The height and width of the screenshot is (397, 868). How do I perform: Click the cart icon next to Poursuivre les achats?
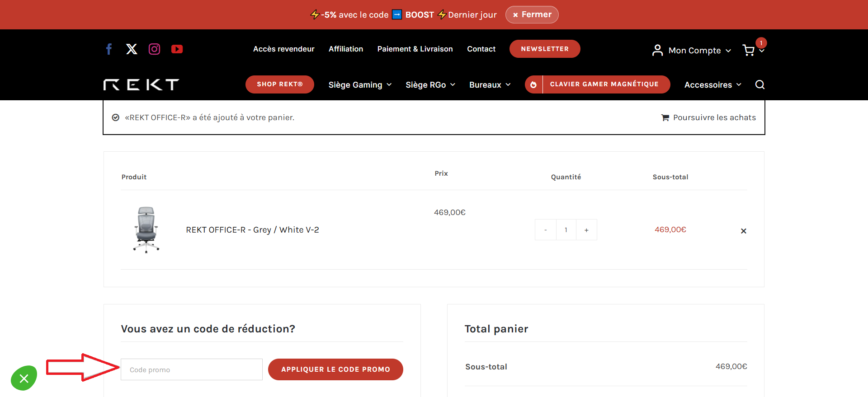pos(665,118)
